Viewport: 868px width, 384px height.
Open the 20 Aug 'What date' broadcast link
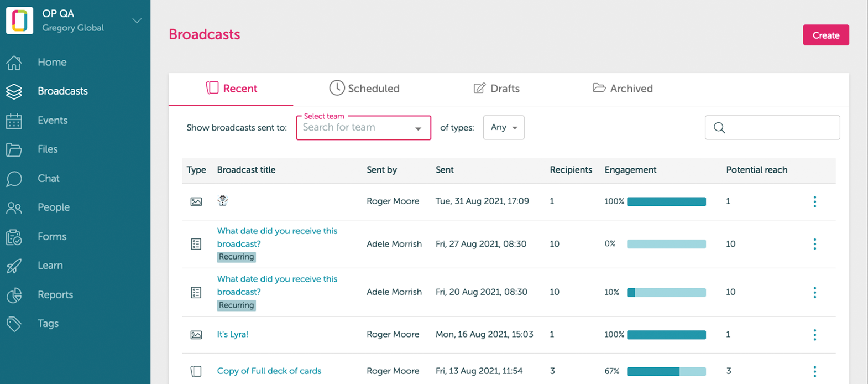coord(277,286)
